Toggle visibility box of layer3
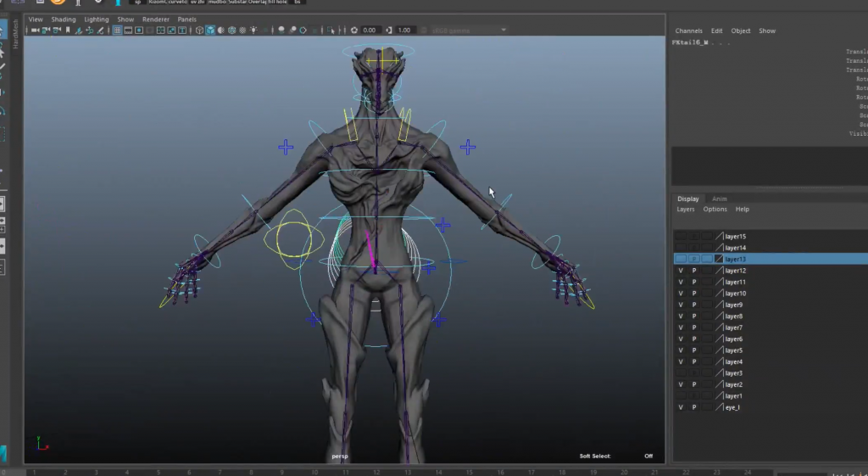Image resolution: width=868 pixels, height=476 pixels. point(681,373)
